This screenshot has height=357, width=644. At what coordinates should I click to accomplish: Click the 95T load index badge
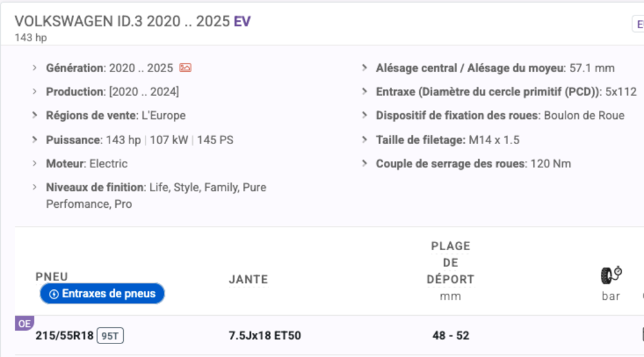[x=110, y=335]
